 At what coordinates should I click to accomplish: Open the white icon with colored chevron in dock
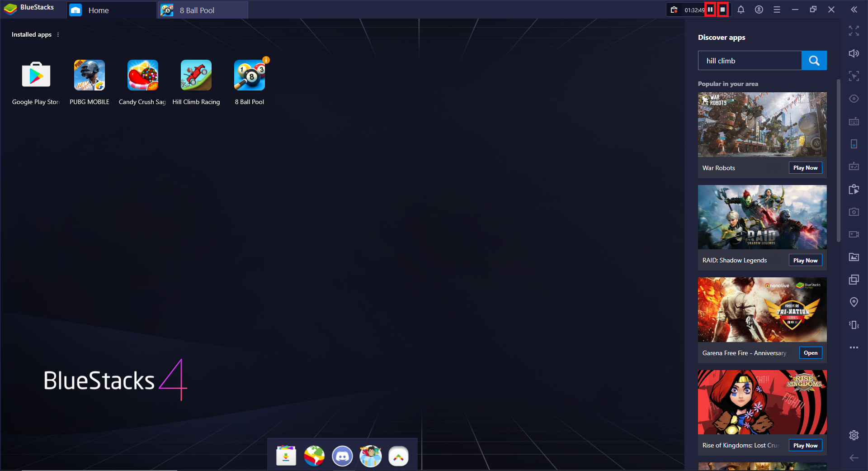(x=398, y=456)
